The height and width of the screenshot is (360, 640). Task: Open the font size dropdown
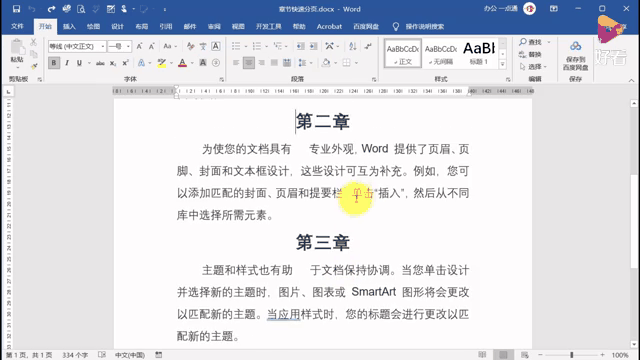pyautogui.click(x=128, y=47)
